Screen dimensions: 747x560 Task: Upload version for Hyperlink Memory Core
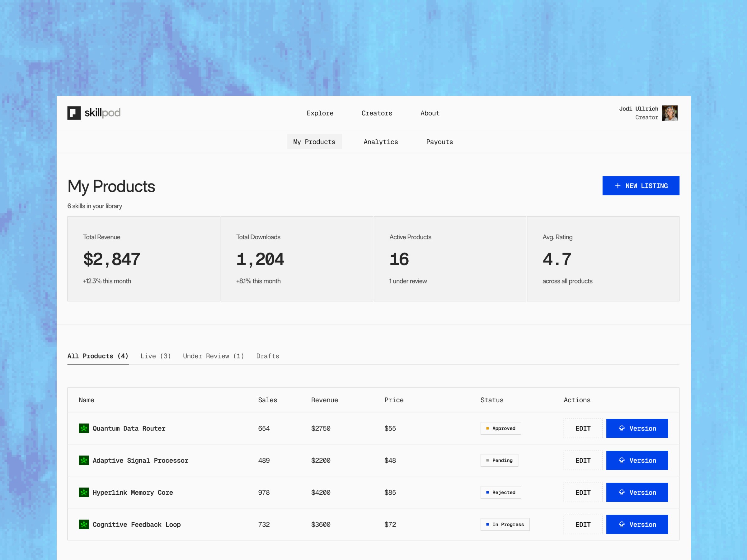click(x=637, y=492)
